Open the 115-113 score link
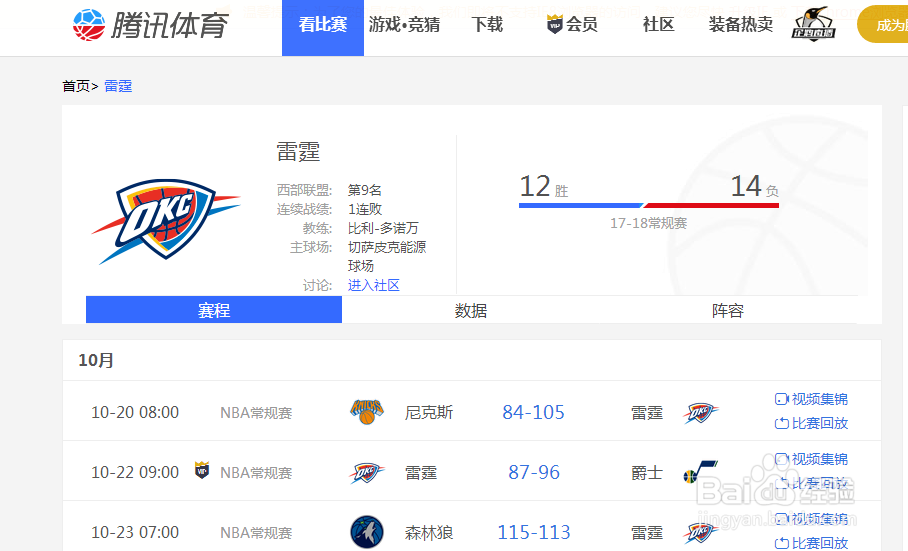 click(x=534, y=532)
